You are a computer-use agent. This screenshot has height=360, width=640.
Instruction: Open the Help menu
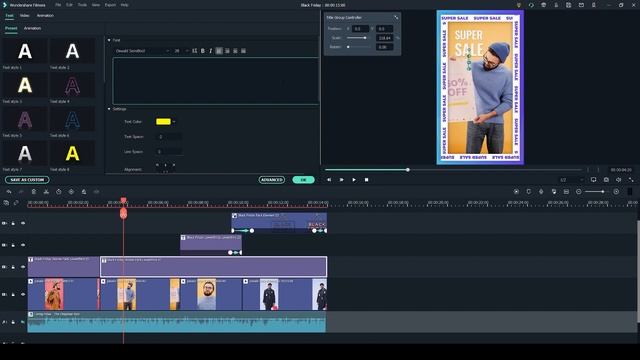[x=124, y=5]
